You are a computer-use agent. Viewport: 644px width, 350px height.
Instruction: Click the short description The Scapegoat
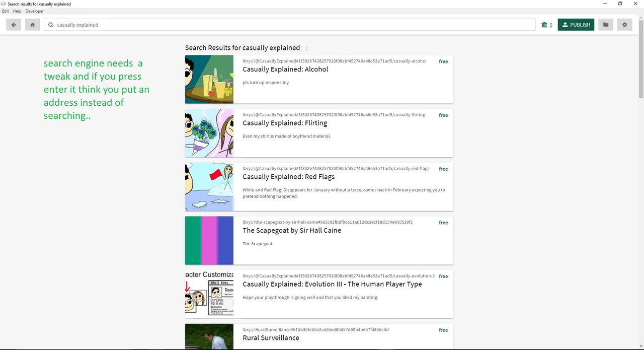258,244
